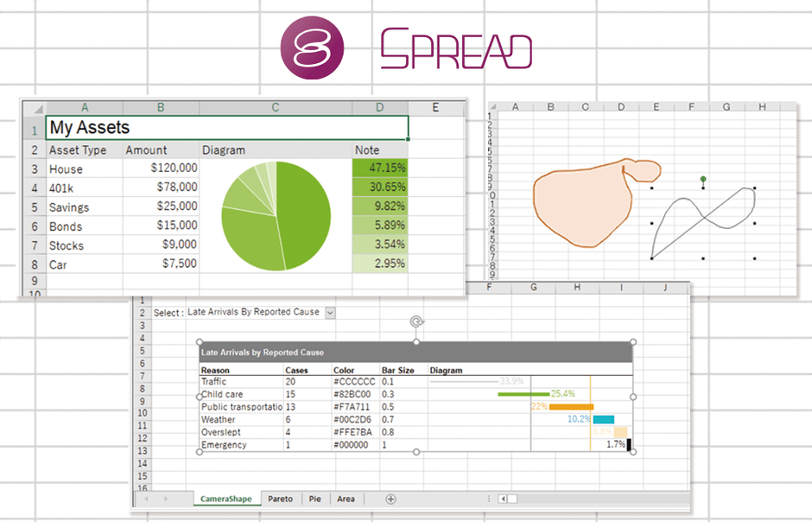
Task: Click the teal 10.2% bar in diagram
Action: (603, 419)
